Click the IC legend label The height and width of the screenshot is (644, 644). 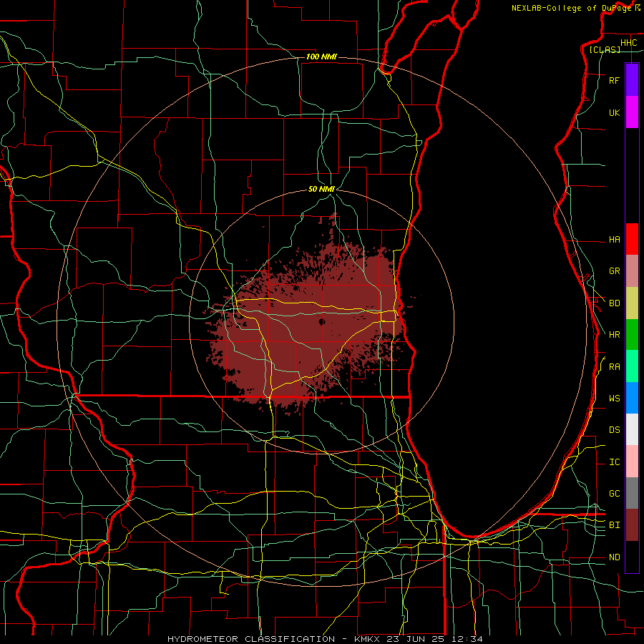click(614, 462)
